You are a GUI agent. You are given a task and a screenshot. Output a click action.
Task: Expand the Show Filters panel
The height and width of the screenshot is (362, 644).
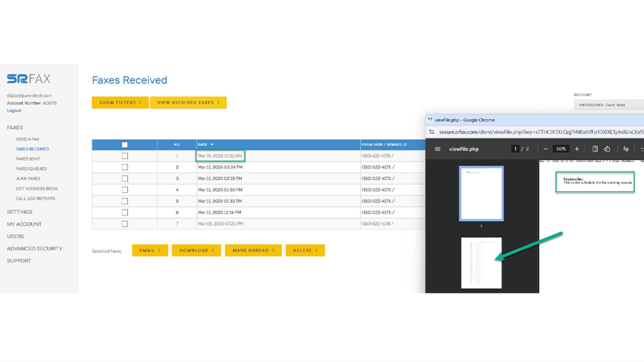(x=120, y=103)
